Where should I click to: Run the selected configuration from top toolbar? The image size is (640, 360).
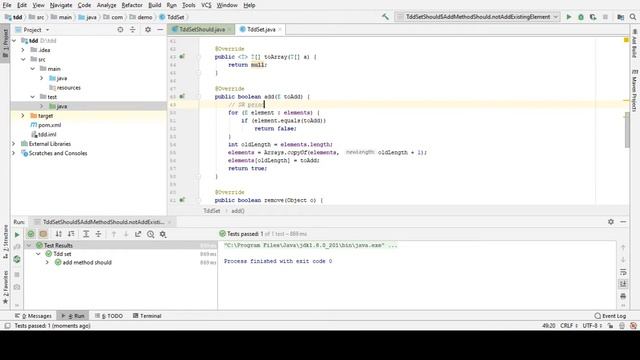pyautogui.click(x=569, y=17)
